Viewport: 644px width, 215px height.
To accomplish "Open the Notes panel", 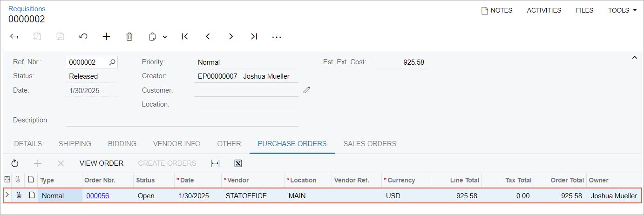I will coord(497,10).
